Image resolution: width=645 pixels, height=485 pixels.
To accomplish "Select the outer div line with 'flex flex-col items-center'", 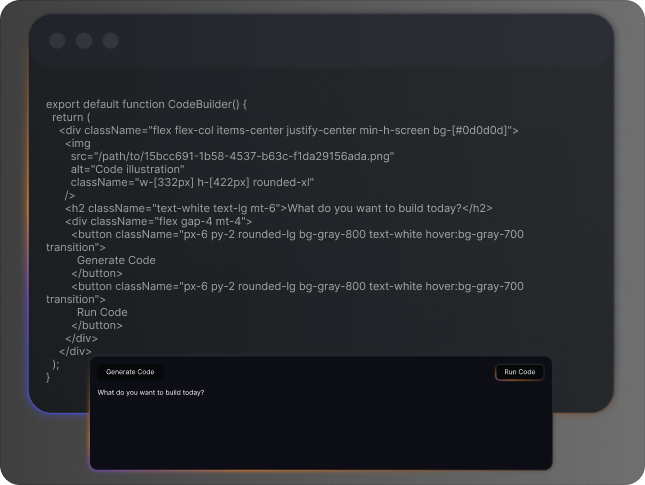I will point(288,130).
